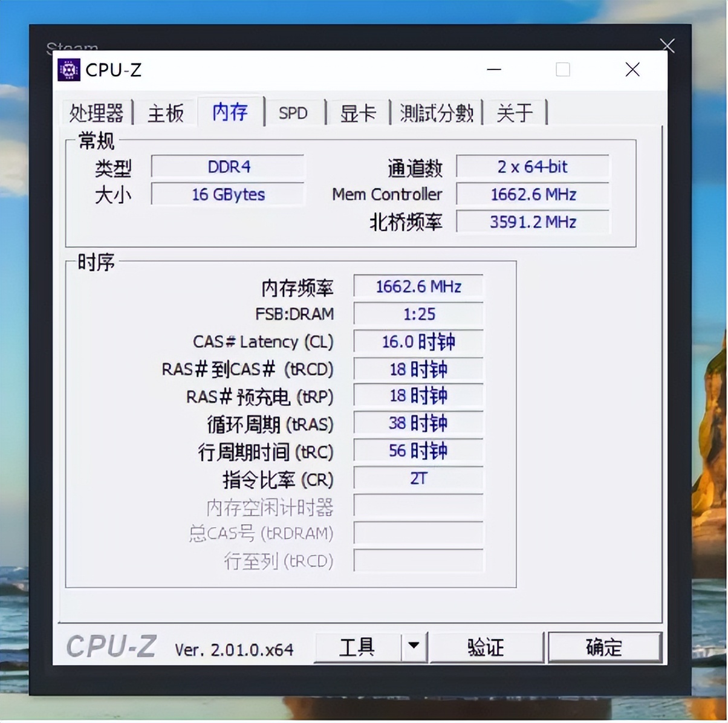Close the CPU-Z window with the X button
This screenshot has width=728, height=723.
[632, 70]
